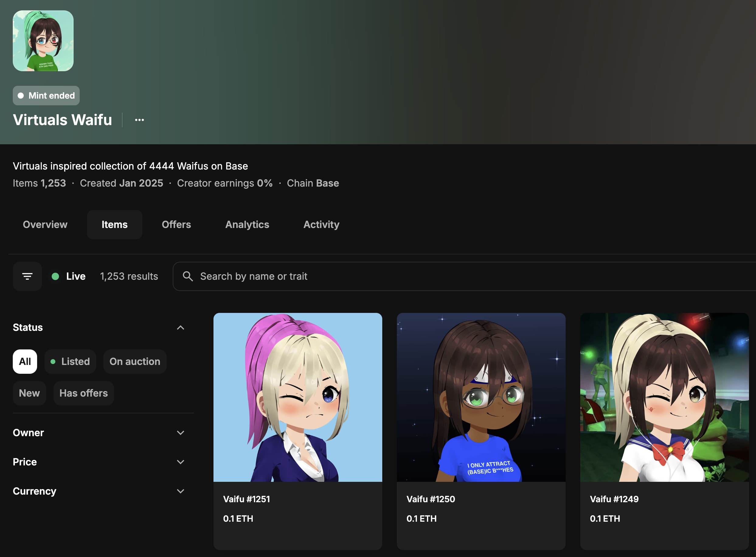Expand the Price filter section
The image size is (756, 557).
pos(181,462)
